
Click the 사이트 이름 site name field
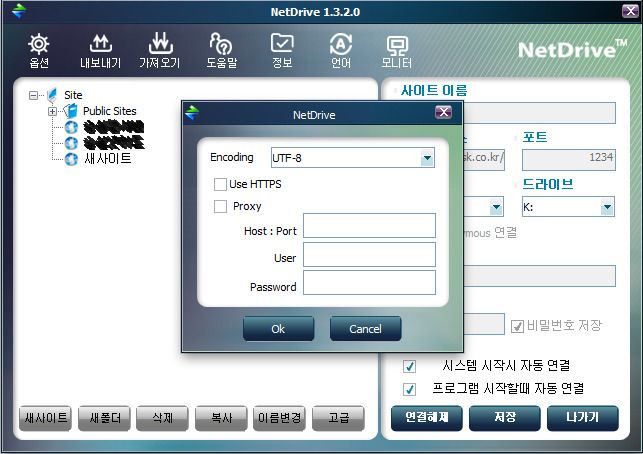539,113
